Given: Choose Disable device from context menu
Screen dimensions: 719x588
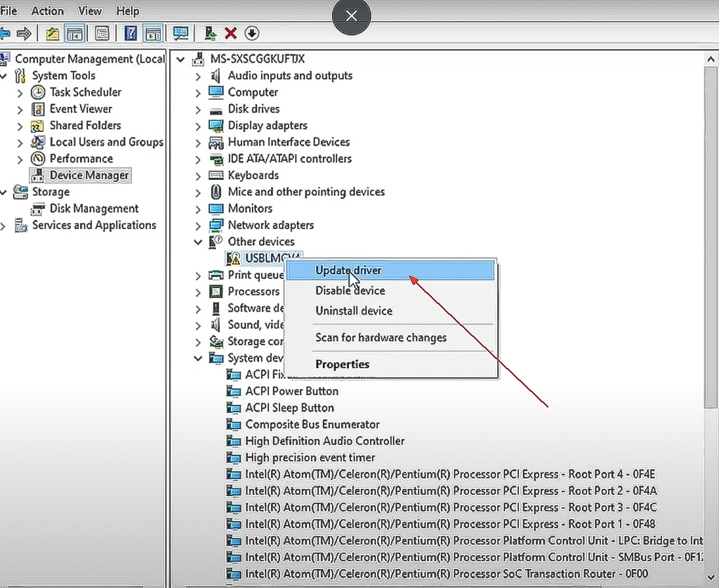Looking at the screenshot, I should click(390, 290).
